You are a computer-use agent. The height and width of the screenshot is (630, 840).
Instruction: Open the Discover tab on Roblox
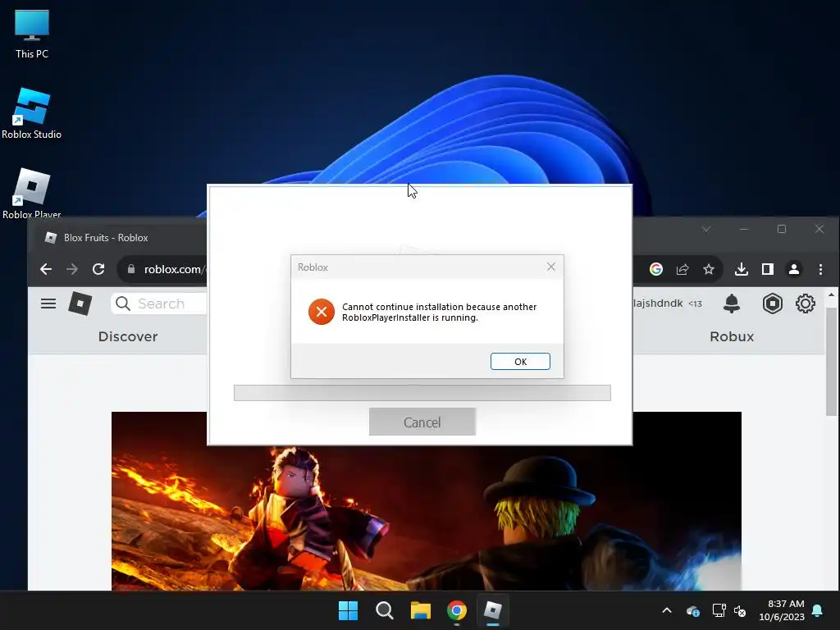(x=128, y=336)
